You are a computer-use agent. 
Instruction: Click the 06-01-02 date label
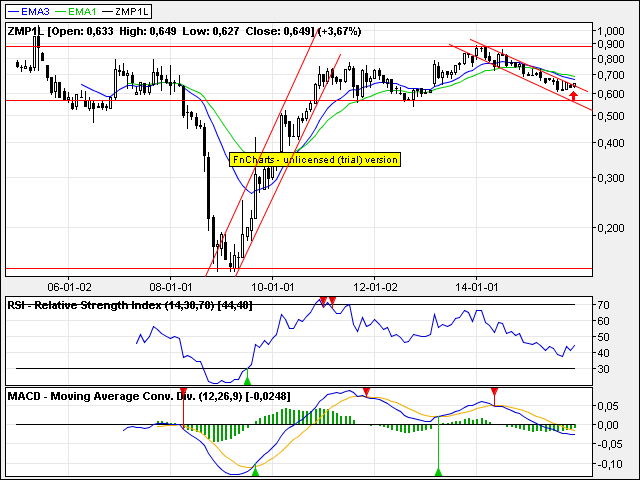(69, 287)
